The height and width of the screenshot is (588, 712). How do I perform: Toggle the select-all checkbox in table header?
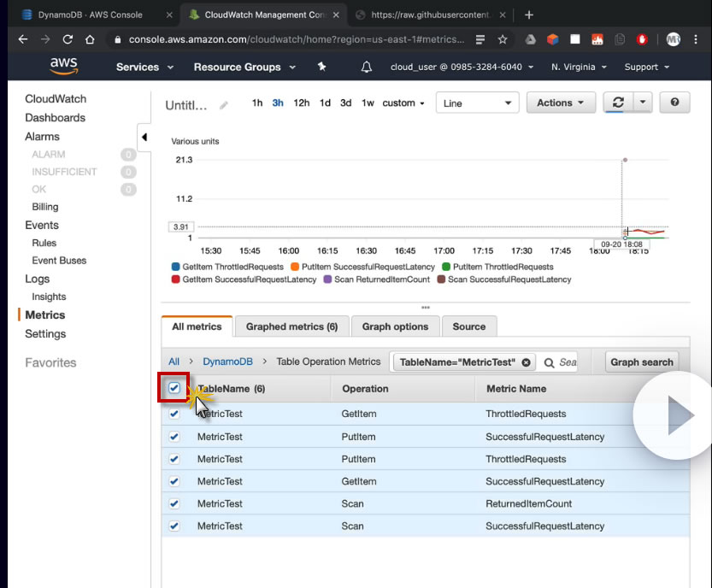pos(174,388)
